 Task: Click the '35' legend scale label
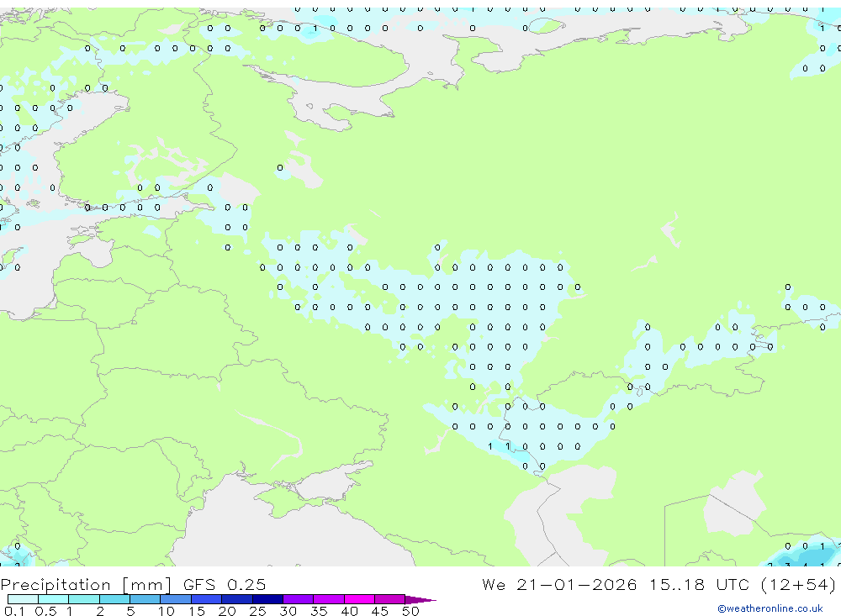click(x=319, y=611)
